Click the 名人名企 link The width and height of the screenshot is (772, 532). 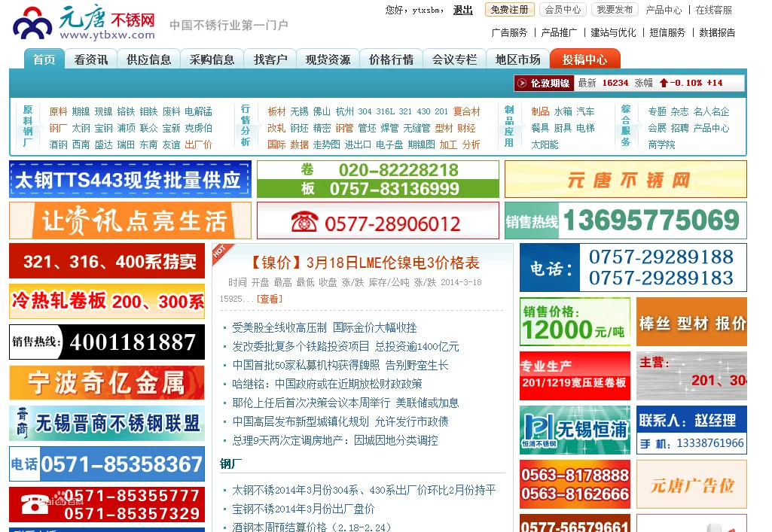pyautogui.click(x=712, y=111)
